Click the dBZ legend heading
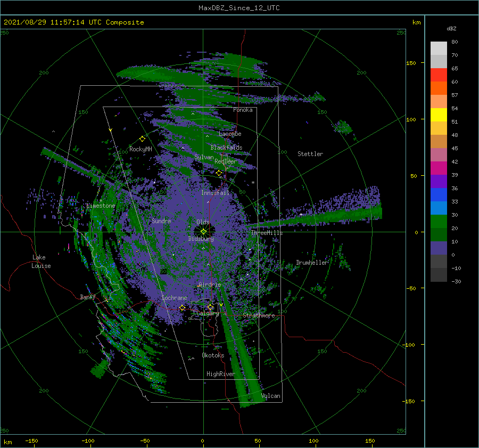479x448 pixels. (x=451, y=29)
